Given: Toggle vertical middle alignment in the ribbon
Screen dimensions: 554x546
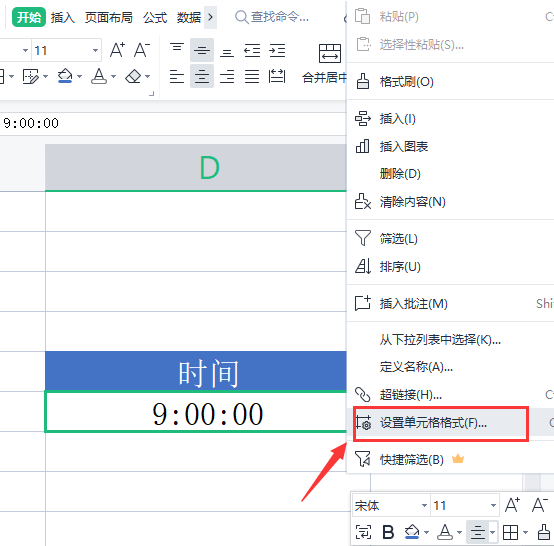Looking at the screenshot, I should (202, 50).
